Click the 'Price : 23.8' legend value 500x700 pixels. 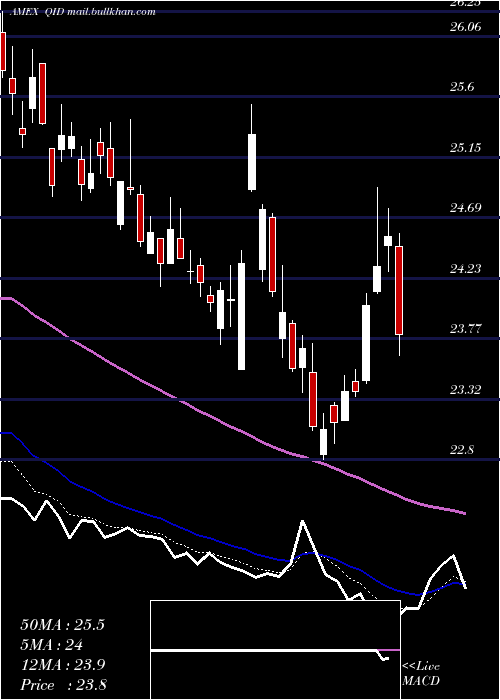coord(63,685)
